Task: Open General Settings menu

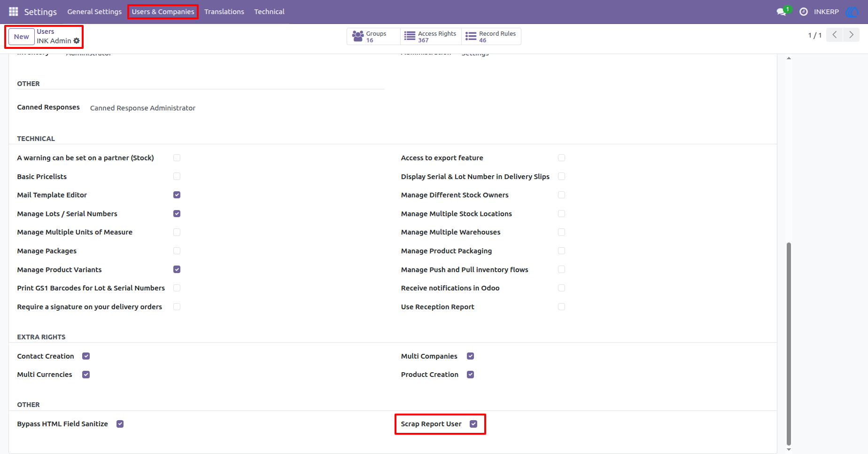Action: 94,12
